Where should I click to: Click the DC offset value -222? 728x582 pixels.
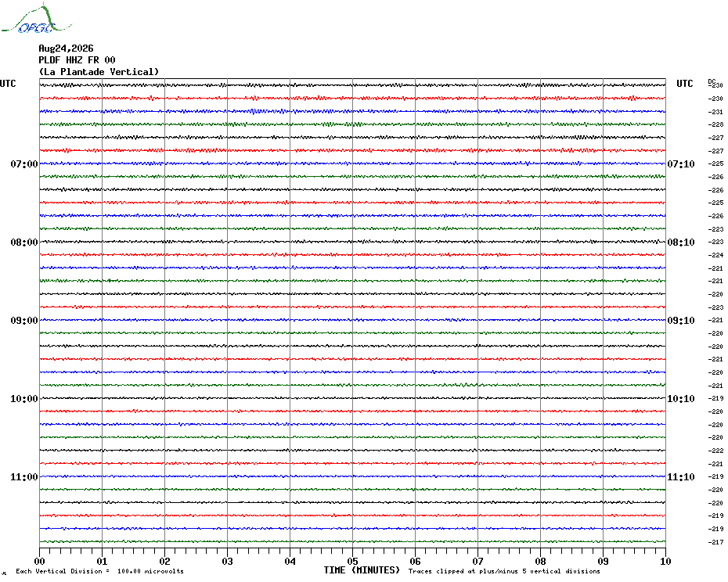pos(715,451)
